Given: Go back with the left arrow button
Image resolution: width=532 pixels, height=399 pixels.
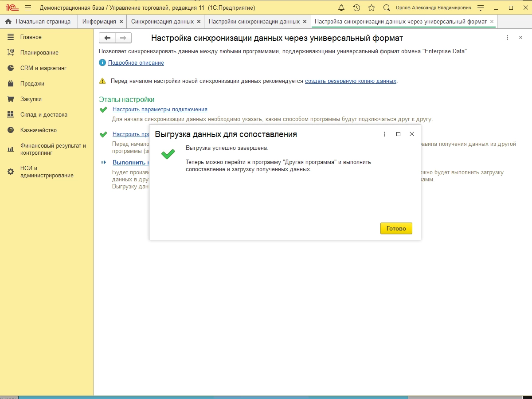Looking at the screenshot, I should [107, 38].
